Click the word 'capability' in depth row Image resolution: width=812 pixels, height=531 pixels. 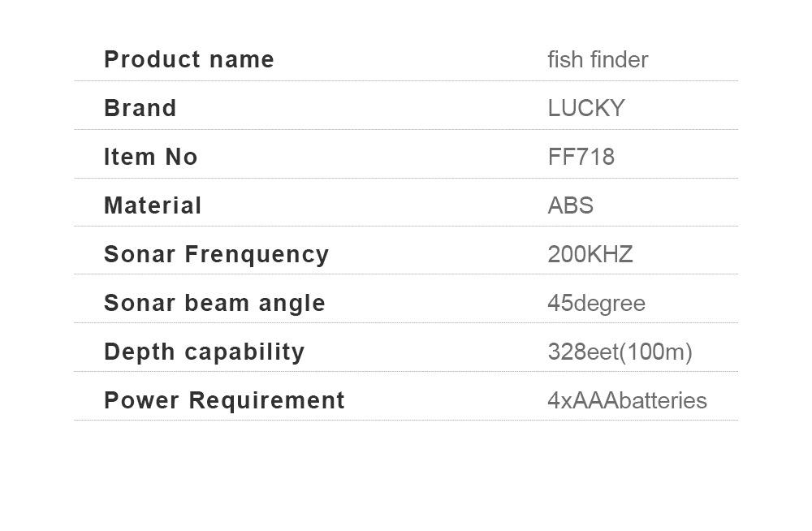(244, 352)
